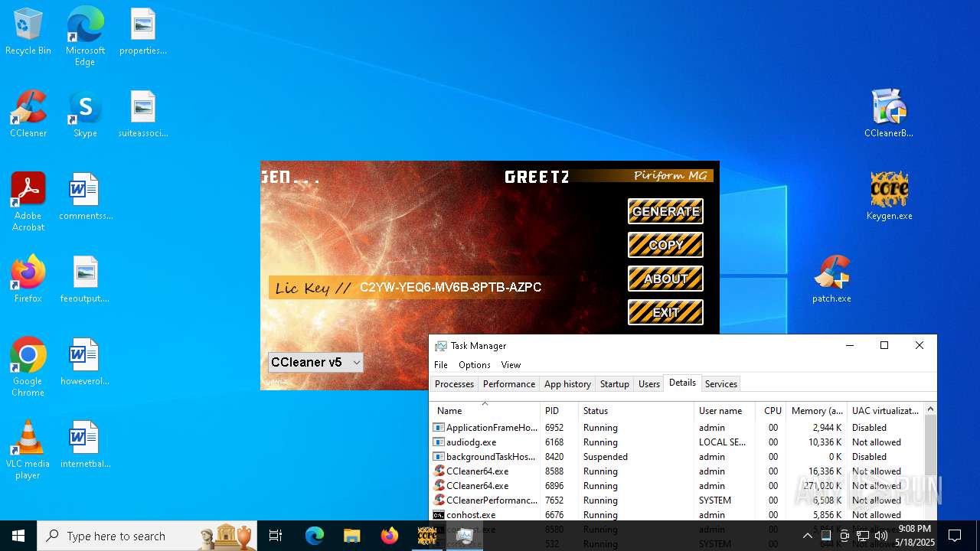The image size is (980, 551).
Task: Click the ABOUT button in the keygen
Action: tap(665, 279)
